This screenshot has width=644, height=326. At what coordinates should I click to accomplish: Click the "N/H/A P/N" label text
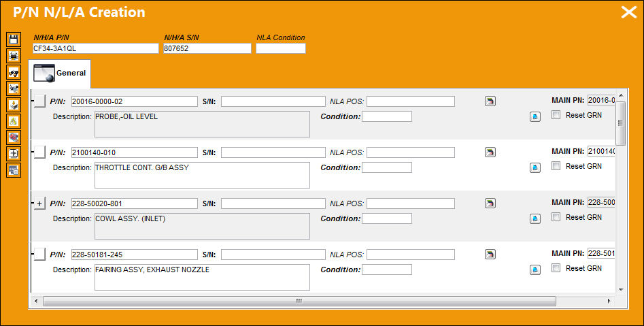51,37
